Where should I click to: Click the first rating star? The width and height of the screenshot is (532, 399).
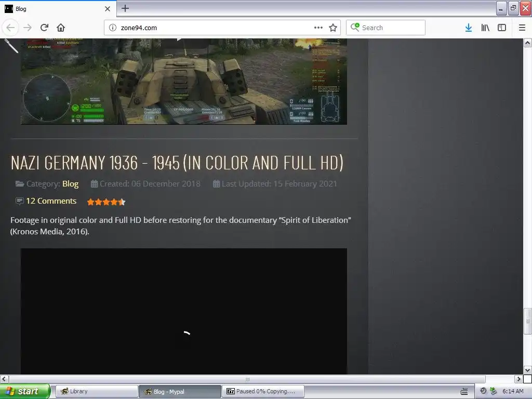90,202
